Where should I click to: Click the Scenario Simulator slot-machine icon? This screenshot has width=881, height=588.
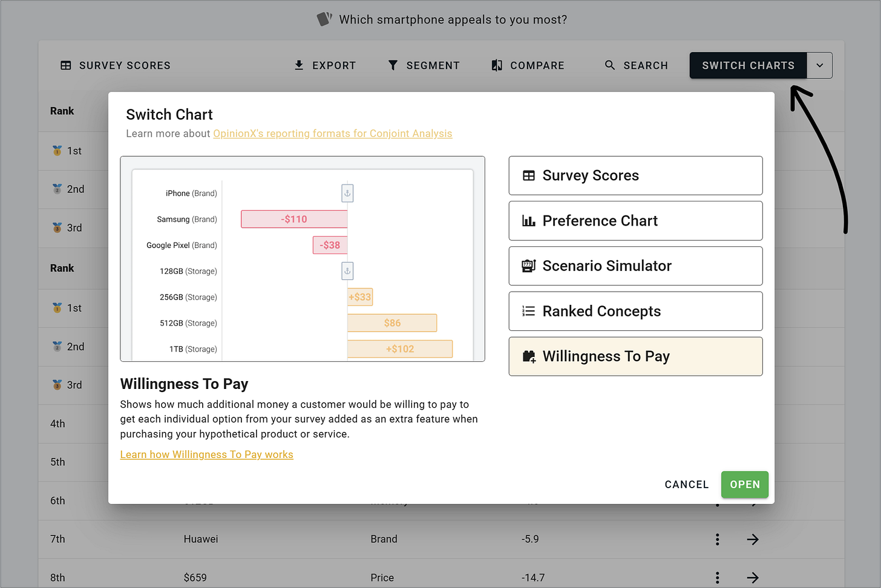(x=529, y=266)
